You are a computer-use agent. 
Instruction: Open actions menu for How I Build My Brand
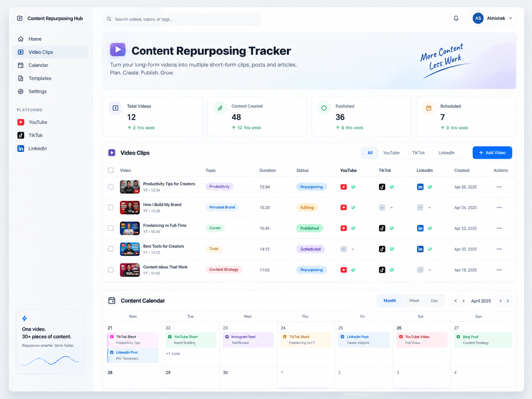coord(499,208)
